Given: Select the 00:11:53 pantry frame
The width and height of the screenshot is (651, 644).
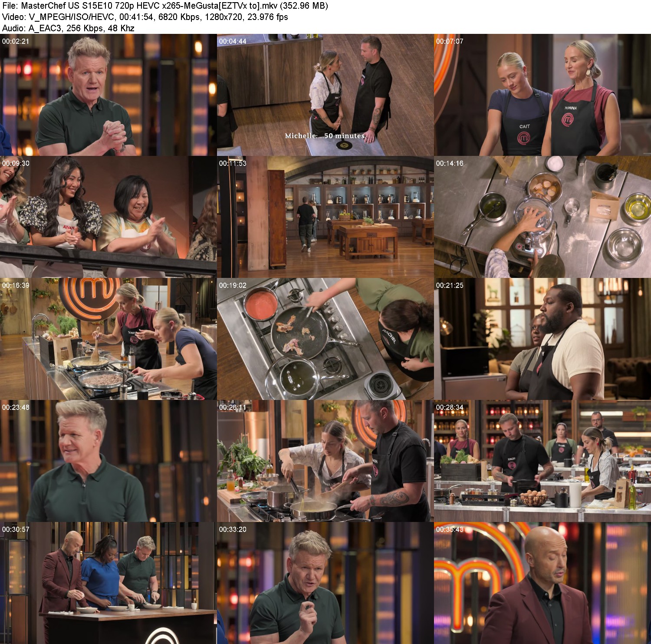Looking at the screenshot, I should (325, 217).
